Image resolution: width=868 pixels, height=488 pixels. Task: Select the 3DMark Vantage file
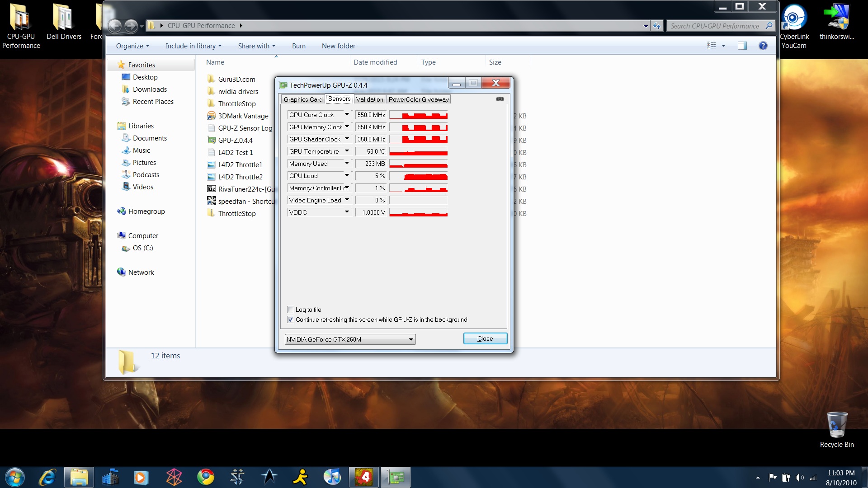coord(243,116)
